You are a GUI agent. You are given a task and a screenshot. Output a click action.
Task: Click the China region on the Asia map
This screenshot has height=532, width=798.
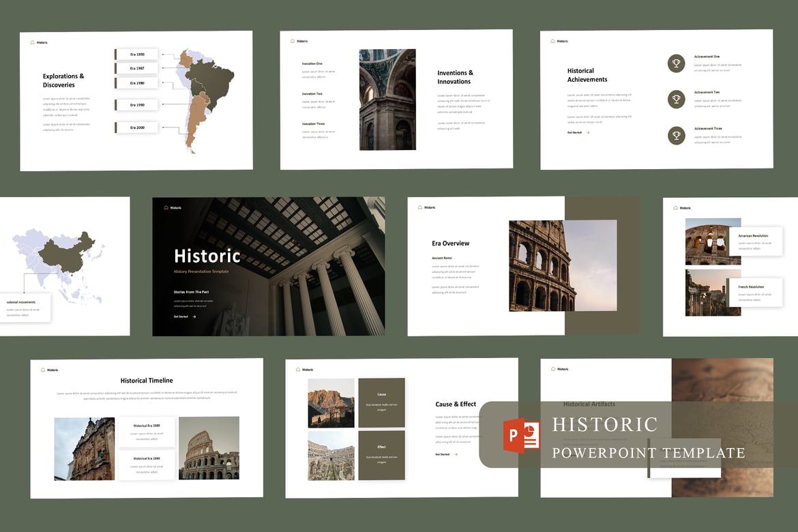click(68, 253)
